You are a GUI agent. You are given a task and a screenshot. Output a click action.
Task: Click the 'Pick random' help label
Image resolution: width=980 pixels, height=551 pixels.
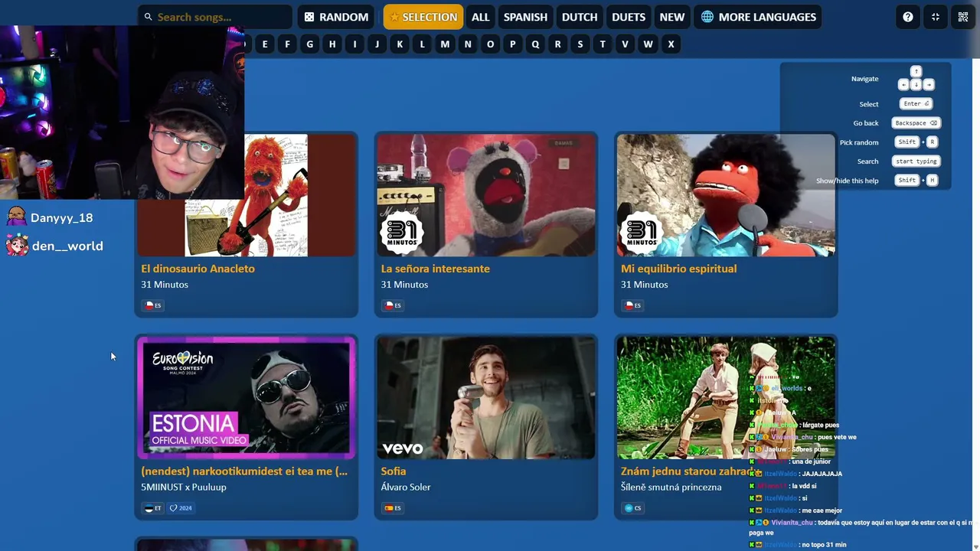tap(859, 142)
